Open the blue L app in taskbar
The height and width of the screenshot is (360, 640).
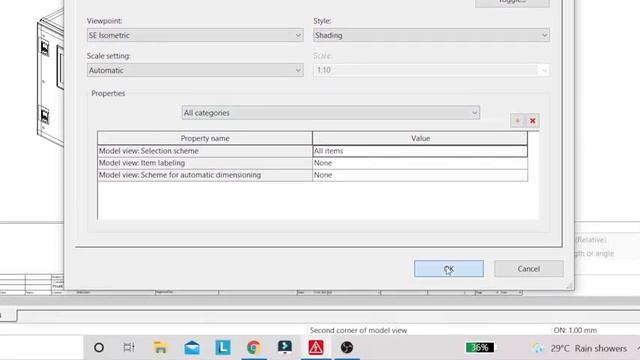pos(223,348)
